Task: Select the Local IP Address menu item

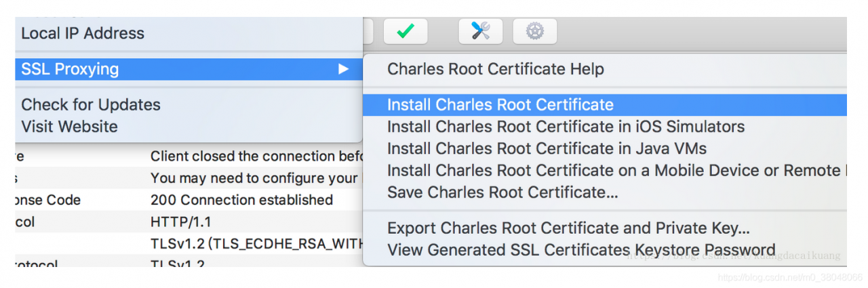Action: [x=189, y=33]
